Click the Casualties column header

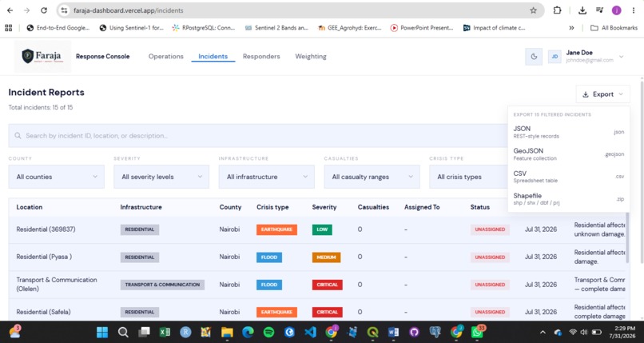(x=373, y=207)
